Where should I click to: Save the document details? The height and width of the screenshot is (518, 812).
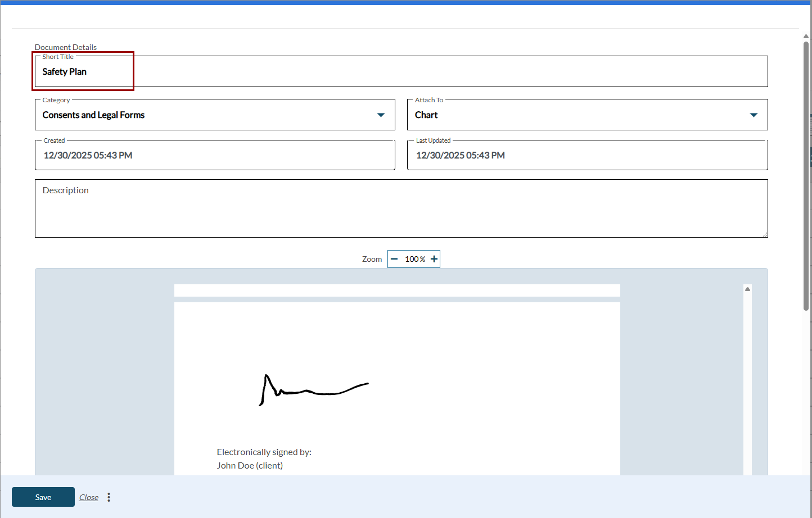[x=43, y=497]
